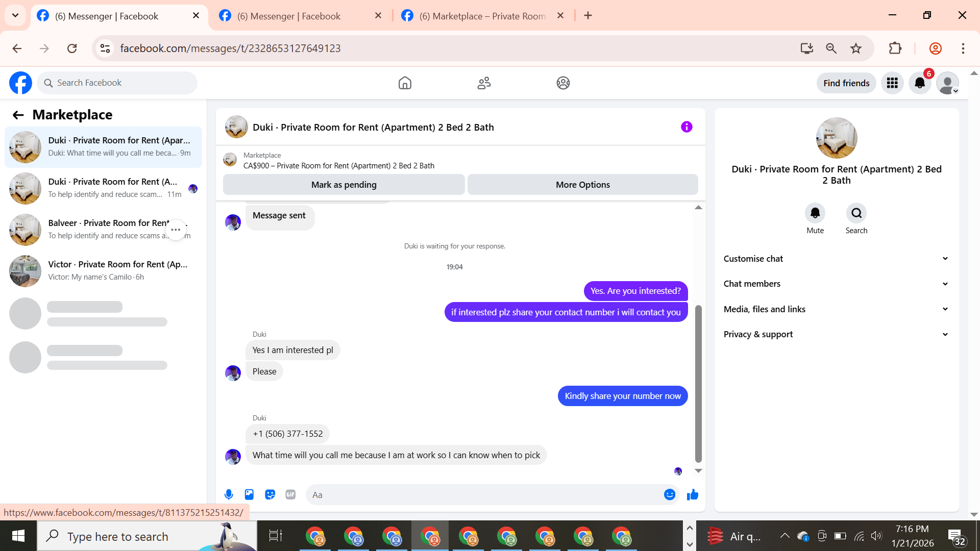Click the voice clip microphone icon
980x551 pixels.
[229, 494]
